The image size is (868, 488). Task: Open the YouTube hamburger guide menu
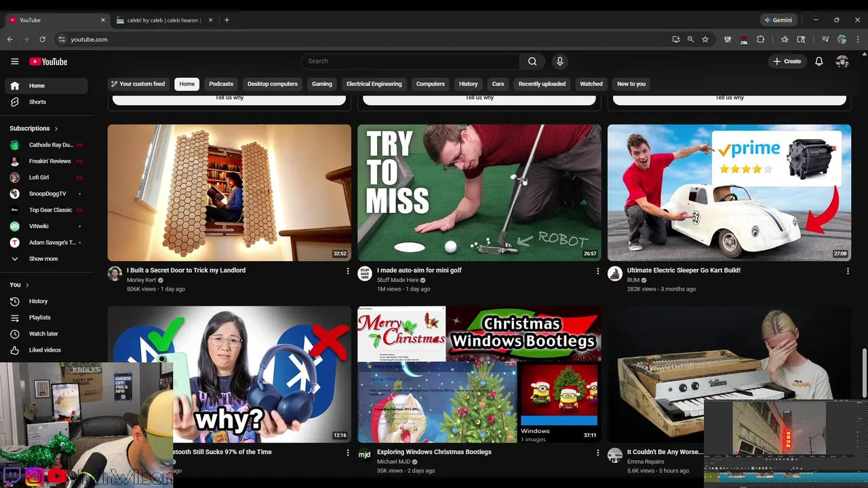14,61
